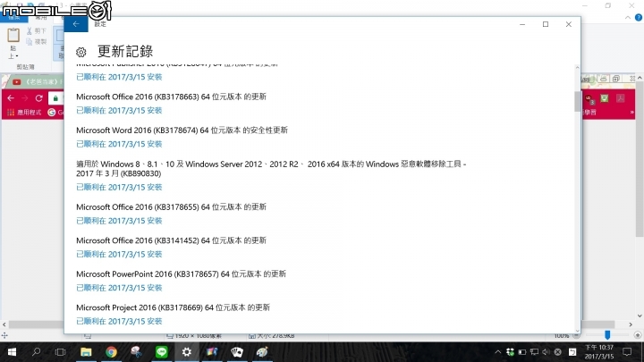644x362 pixels.
Task: Select the Microsoft PowerPoint 2016 (KB3178657) title
Action: (181, 274)
